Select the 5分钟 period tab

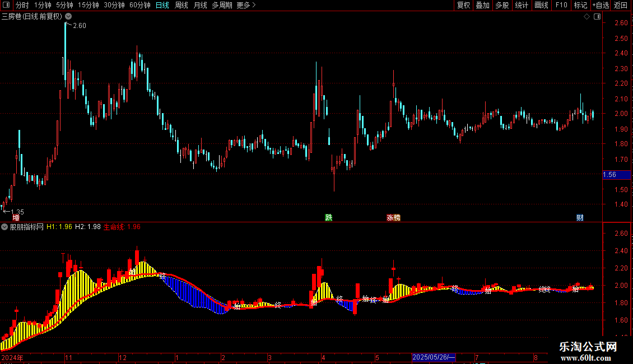coord(64,5)
